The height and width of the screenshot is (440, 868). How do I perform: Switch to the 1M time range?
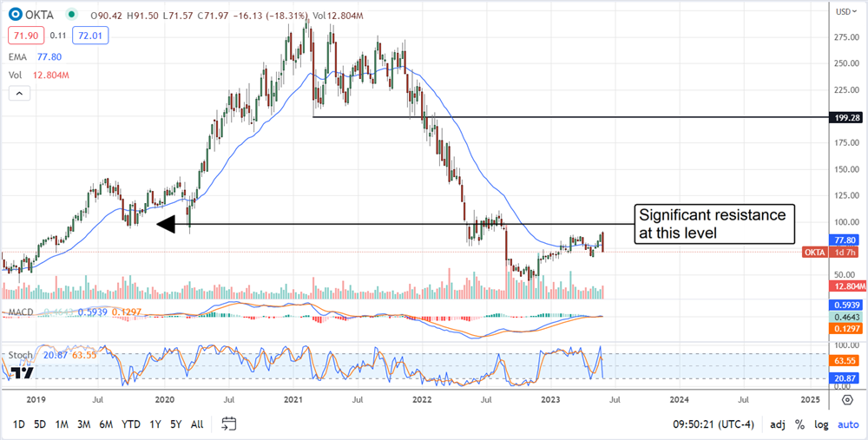[x=61, y=424]
